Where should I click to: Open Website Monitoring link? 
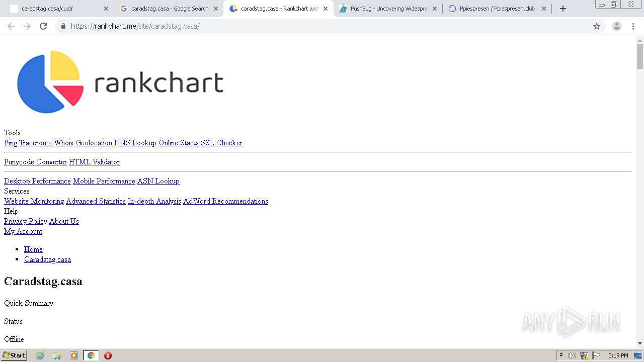[34, 201]
